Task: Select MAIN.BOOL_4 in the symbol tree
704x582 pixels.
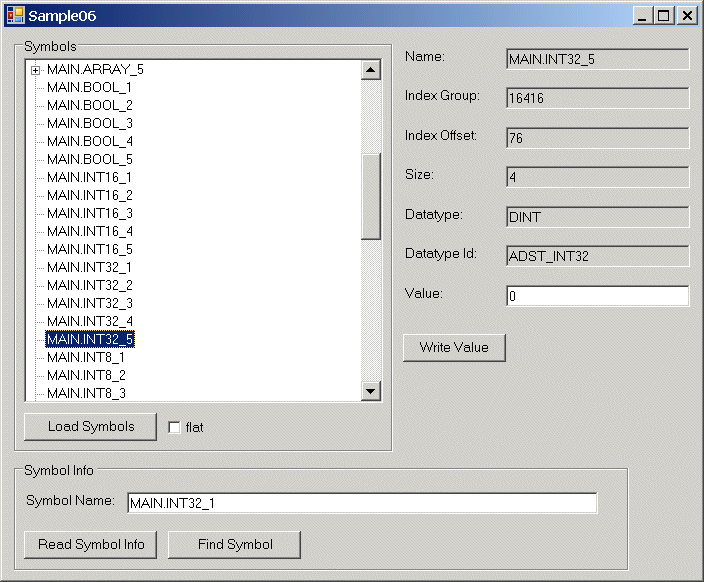Action: (89, 141)
